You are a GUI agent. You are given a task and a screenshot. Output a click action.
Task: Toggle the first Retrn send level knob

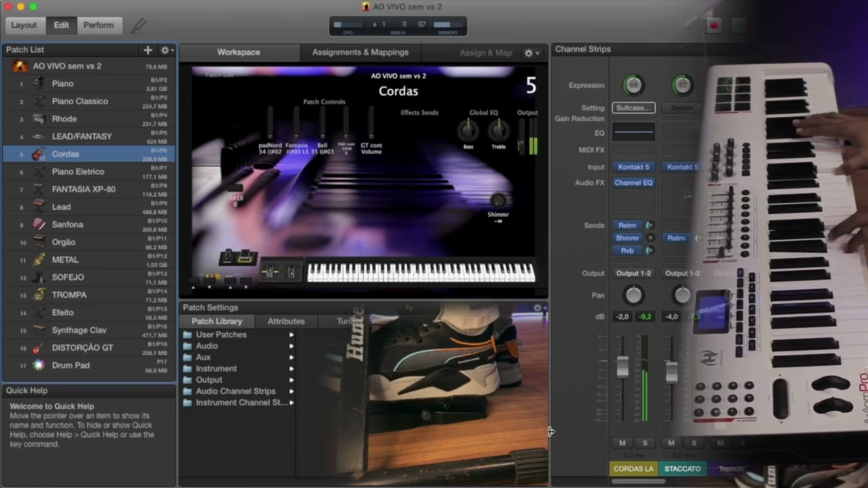(x=650, y=226)
